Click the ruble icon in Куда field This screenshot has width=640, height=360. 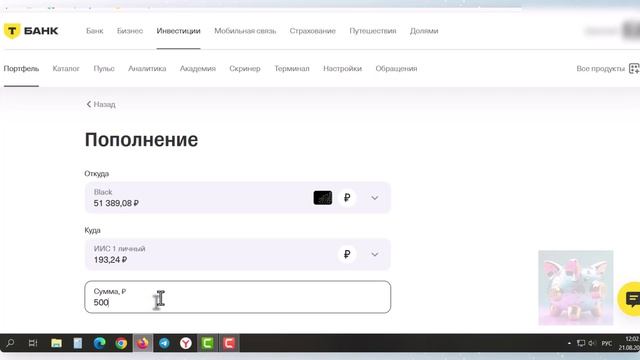click(347, 254)
